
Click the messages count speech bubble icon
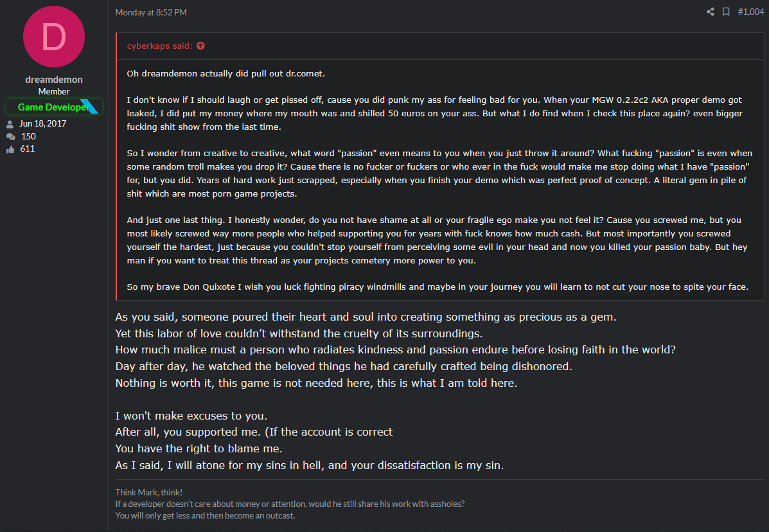(10, 137)
